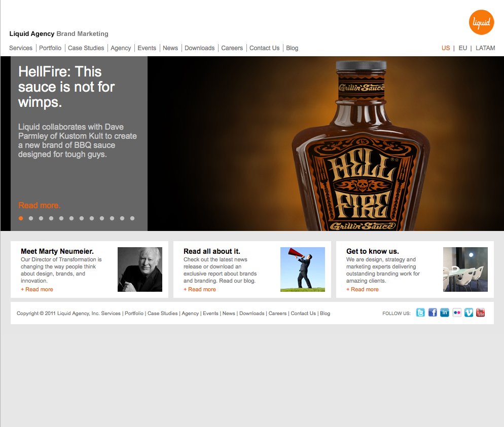Select the tenth slide dot

click(x=112, y=218)
